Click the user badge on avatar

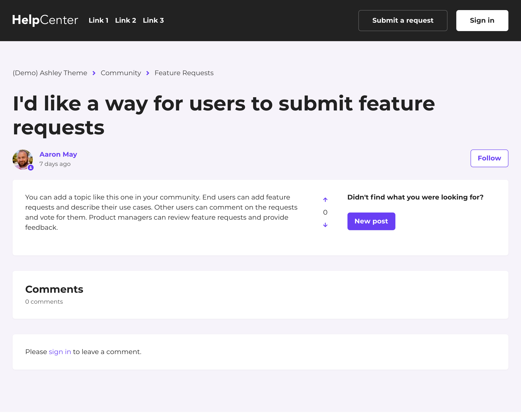click(30, 167)
